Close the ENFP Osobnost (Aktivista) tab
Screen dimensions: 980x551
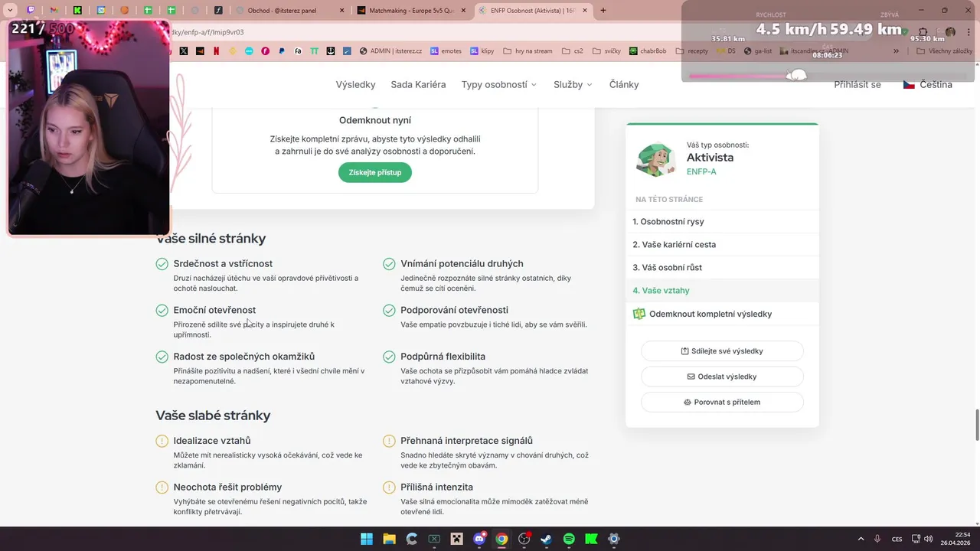[x=584, y=11]
